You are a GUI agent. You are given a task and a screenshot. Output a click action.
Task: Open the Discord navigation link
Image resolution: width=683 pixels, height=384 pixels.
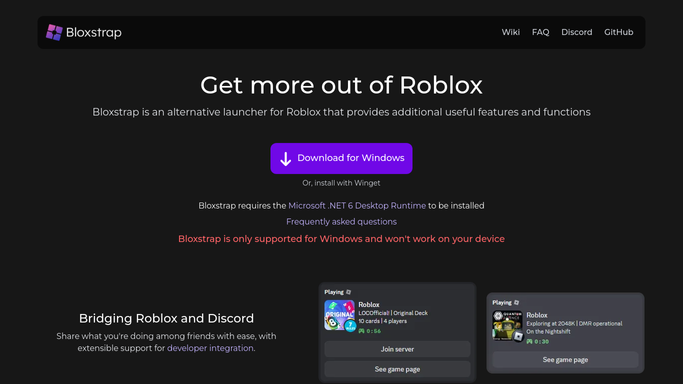pyautogui.click(x=577, y=32)
